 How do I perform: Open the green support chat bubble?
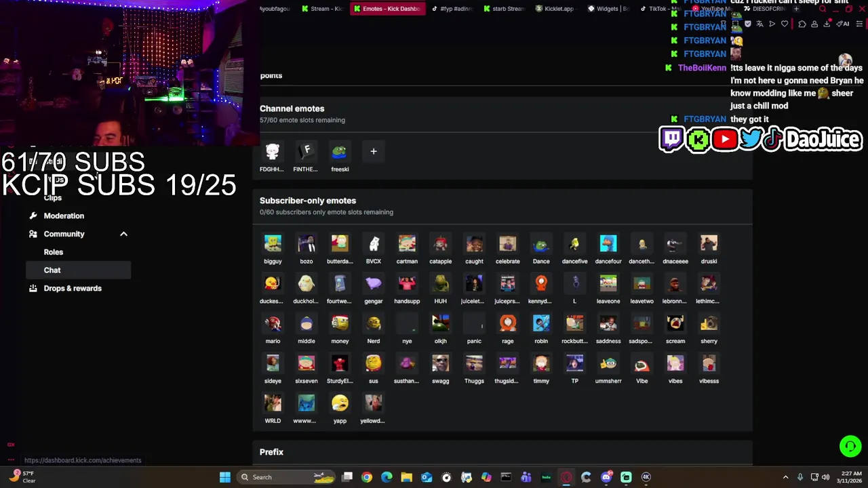coord(850,446)
